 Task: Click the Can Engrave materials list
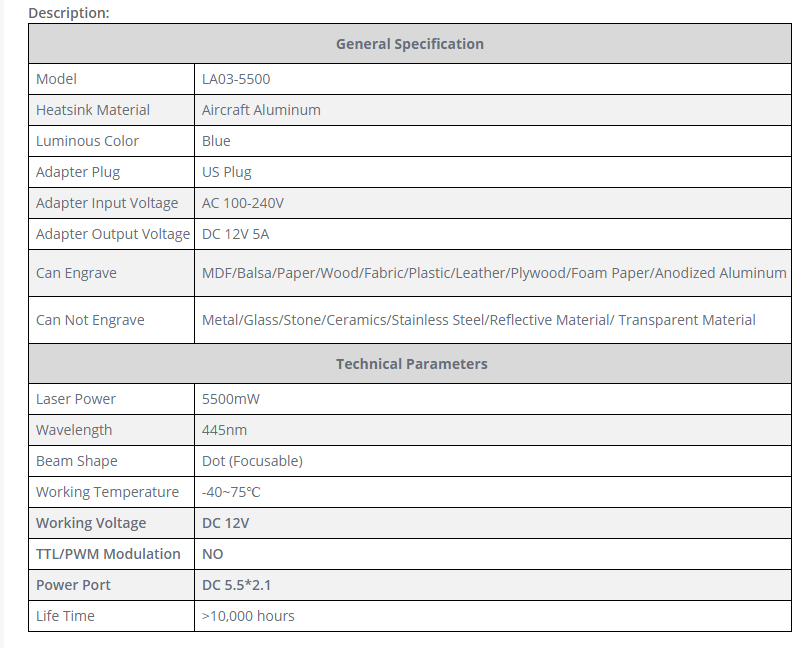pyautogui.click(x=494, y=273)
